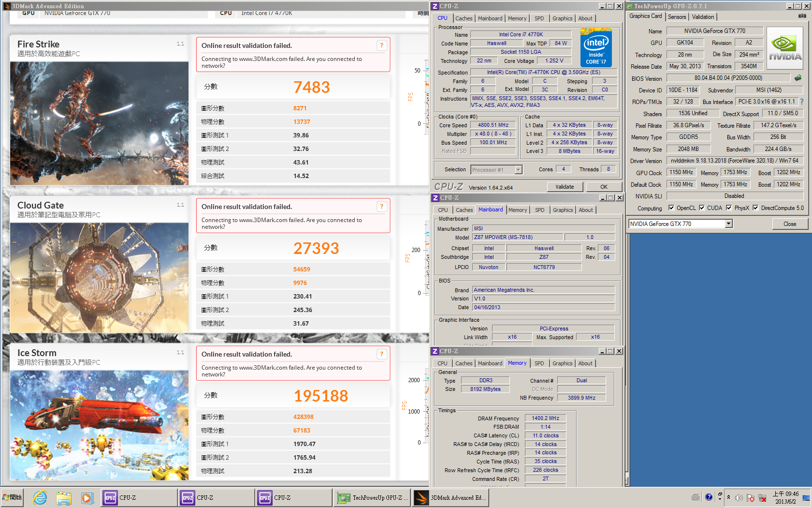This screenshot has width=812, height=508.
Task: Select the Graphics Card tab in GPU-Z
Action: click(646, 16)
